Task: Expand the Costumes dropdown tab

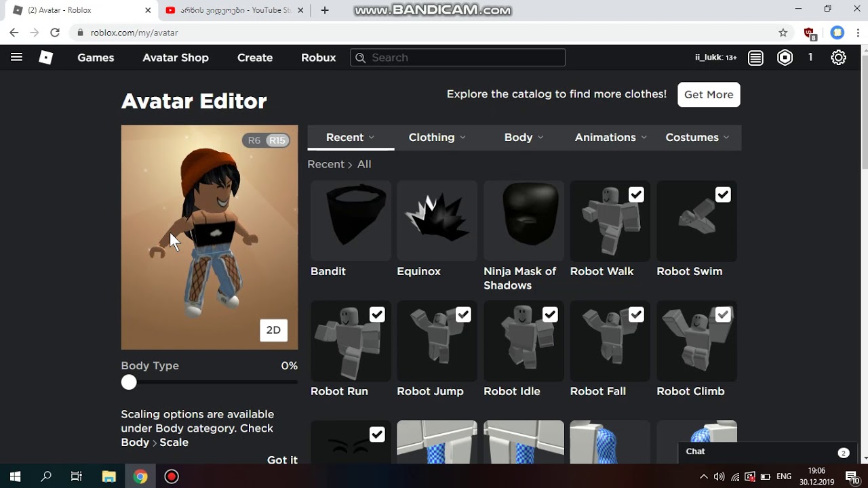Action: 697,138
